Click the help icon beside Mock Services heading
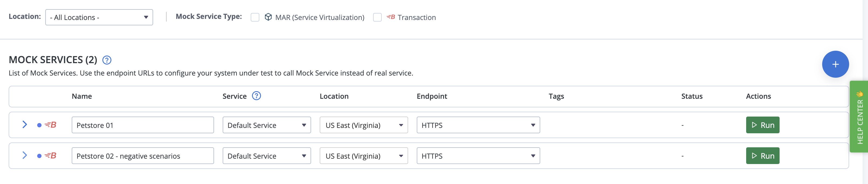868x184 pixels. (107, 60)
